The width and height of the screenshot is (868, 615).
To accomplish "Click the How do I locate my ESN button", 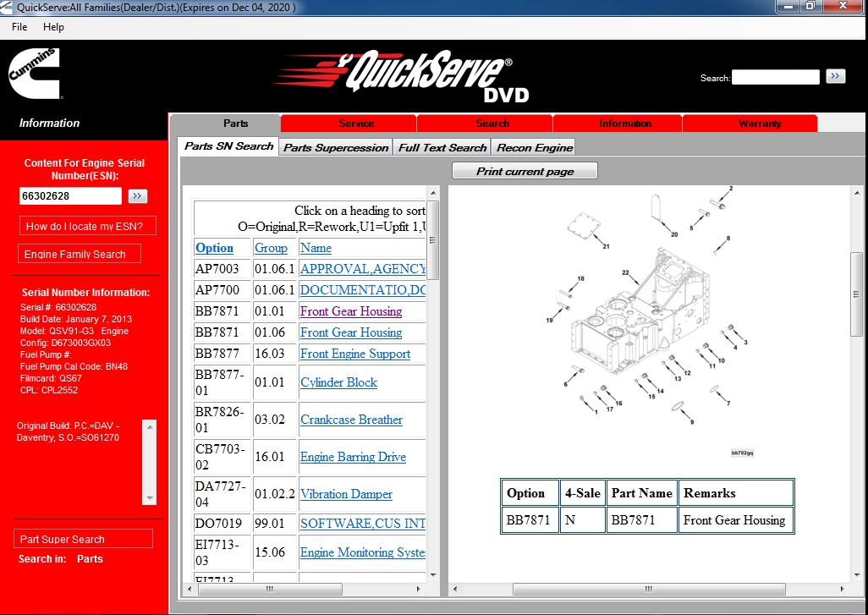I will coord(88,225).
